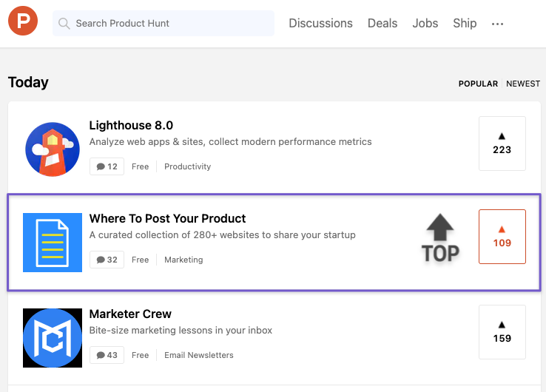This screenshot has width=546, height=392.
Task: Navigate to Ship
Action: click(465, 24)
